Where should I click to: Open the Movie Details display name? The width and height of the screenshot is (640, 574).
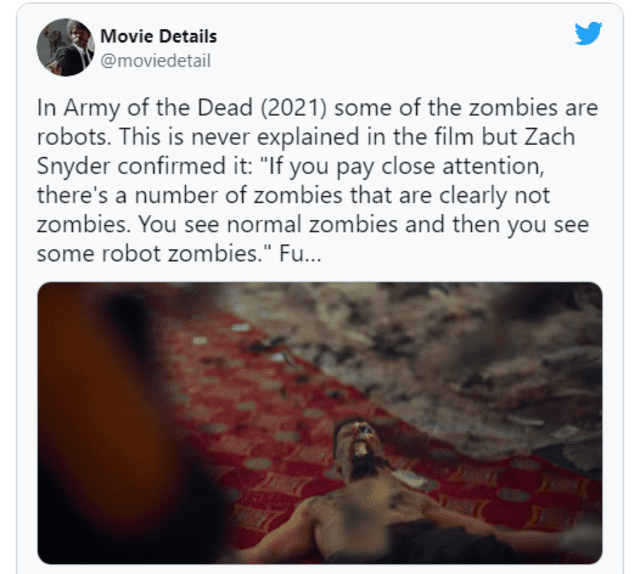pyautogui.click(x=158, y=36)
